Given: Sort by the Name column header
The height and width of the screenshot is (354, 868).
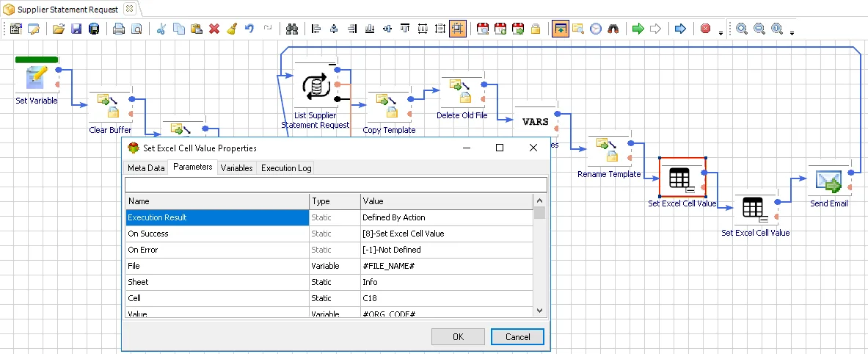Looking at the screenshot, I should click(217, 201).
